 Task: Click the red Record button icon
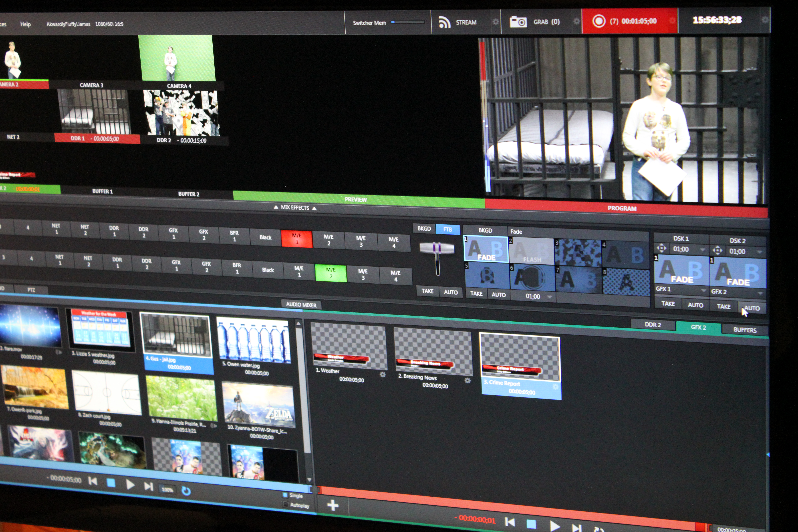(x=598, y=21)
